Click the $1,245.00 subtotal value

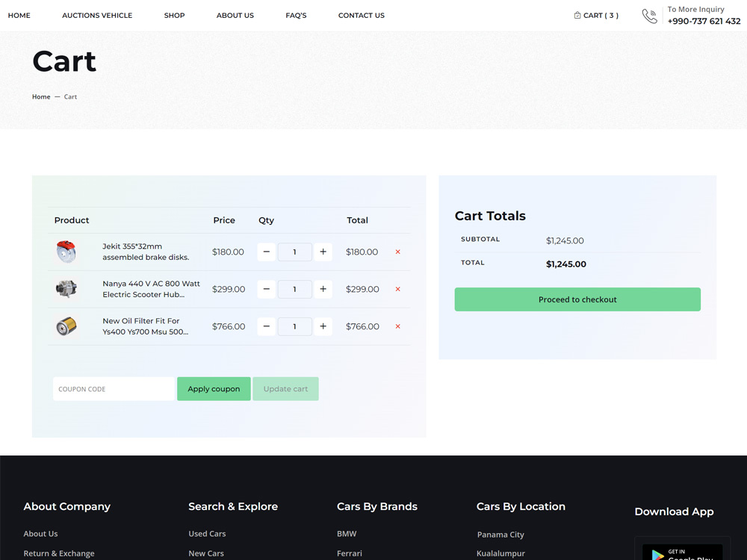pos(565,241)
